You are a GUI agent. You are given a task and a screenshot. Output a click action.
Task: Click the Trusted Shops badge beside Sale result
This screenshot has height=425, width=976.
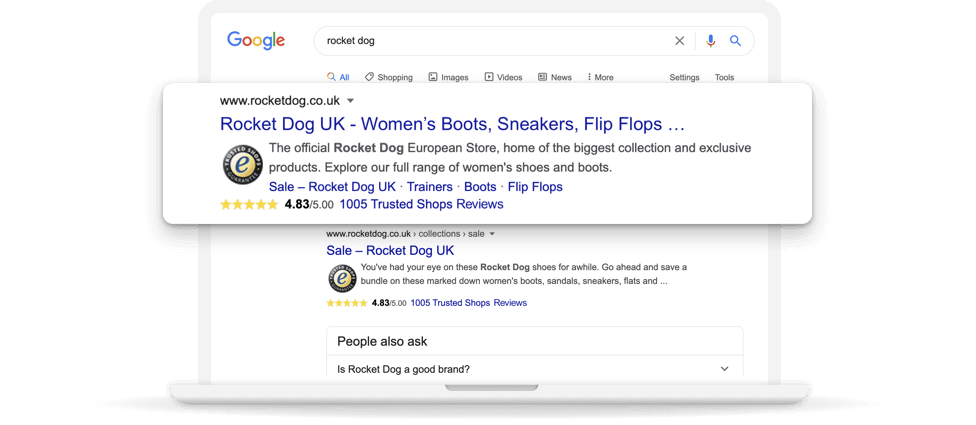[342, 278]
